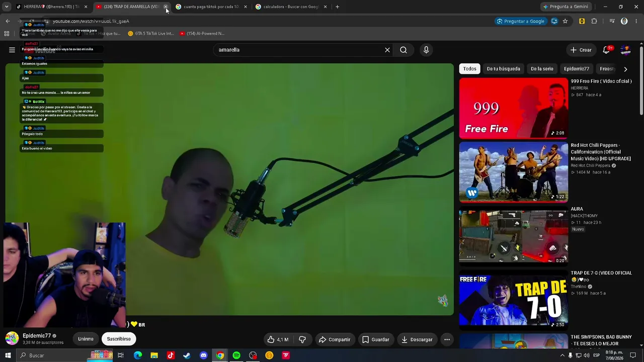Image resolution: width=644 pixels, height=362 pixels.
Task: Click the yellow extension icon in toolbar
Action: click(x=582, y=21)
